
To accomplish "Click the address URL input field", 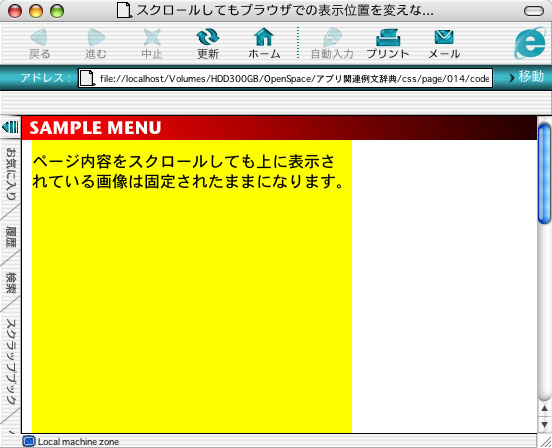I will (285, 78).
